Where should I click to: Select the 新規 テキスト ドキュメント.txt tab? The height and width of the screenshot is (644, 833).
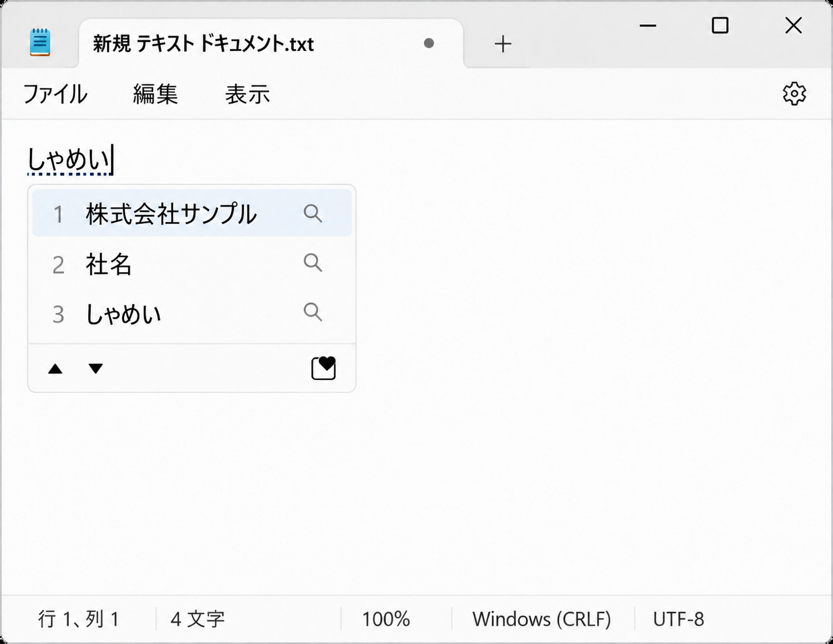coord(271,44)
